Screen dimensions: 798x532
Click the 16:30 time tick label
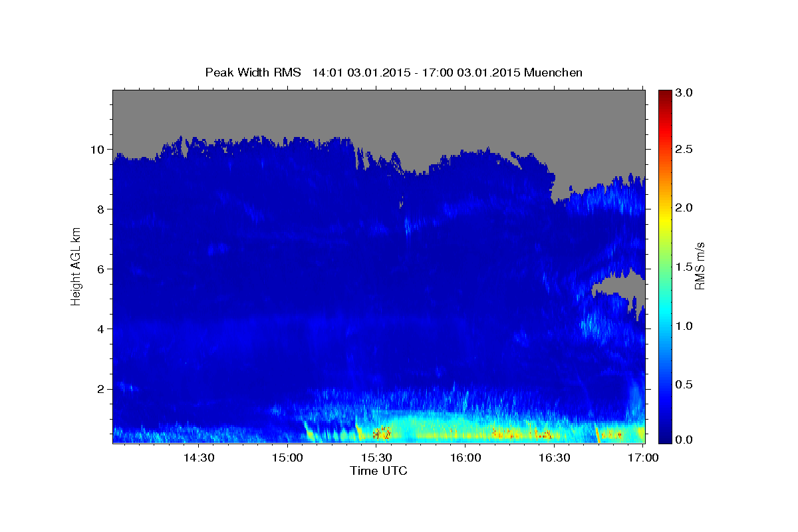click(555, 458)
